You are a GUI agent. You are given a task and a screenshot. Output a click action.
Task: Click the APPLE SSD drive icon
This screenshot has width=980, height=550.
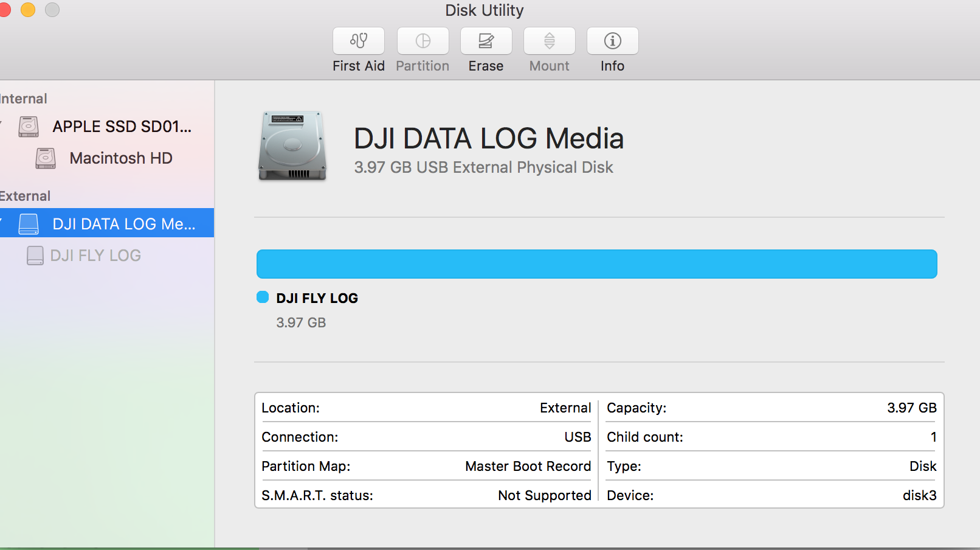pyautogui.click(x=29, y=127)
